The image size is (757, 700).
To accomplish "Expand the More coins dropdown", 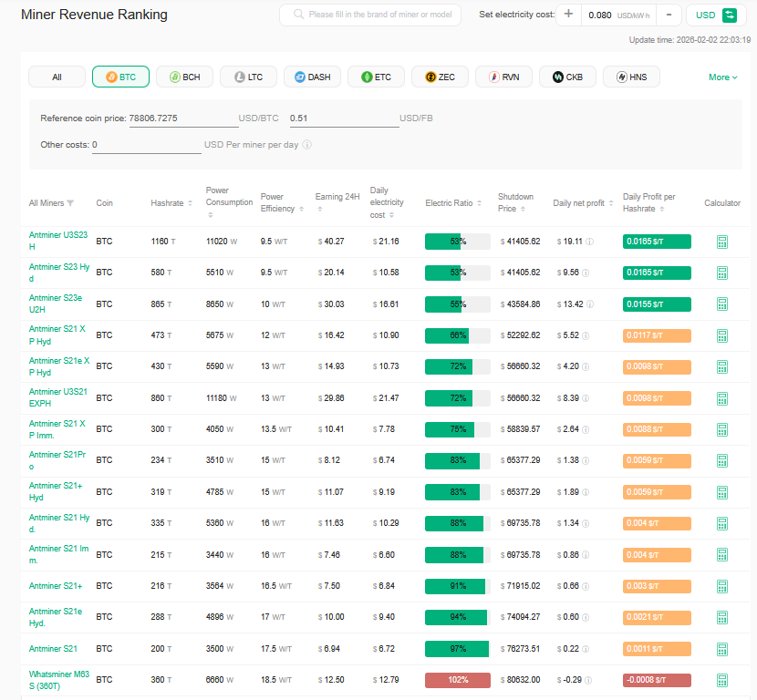I will tap(722, 77).
